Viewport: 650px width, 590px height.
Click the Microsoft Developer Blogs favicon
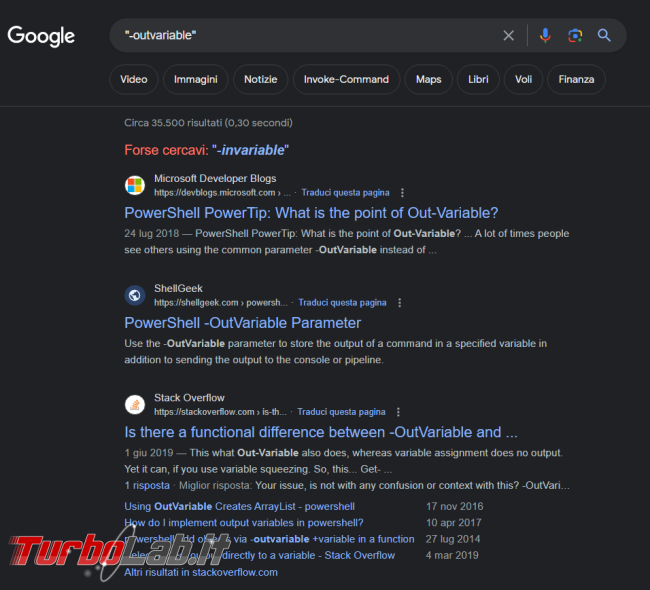(x=135, y=185)
